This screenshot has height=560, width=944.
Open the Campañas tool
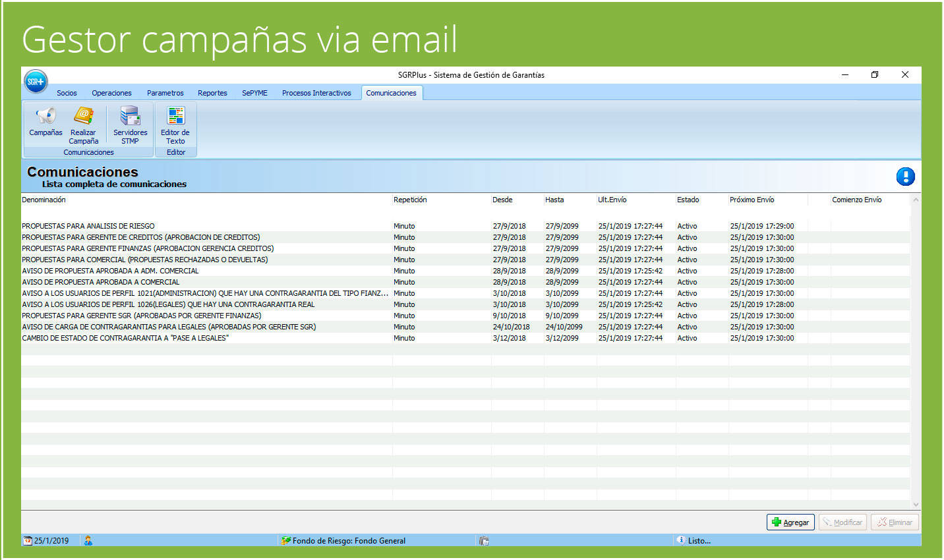tap(45, 125)
